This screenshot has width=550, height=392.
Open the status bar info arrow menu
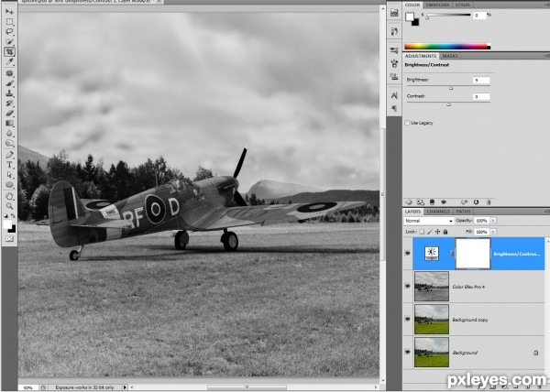coord(125,387)
